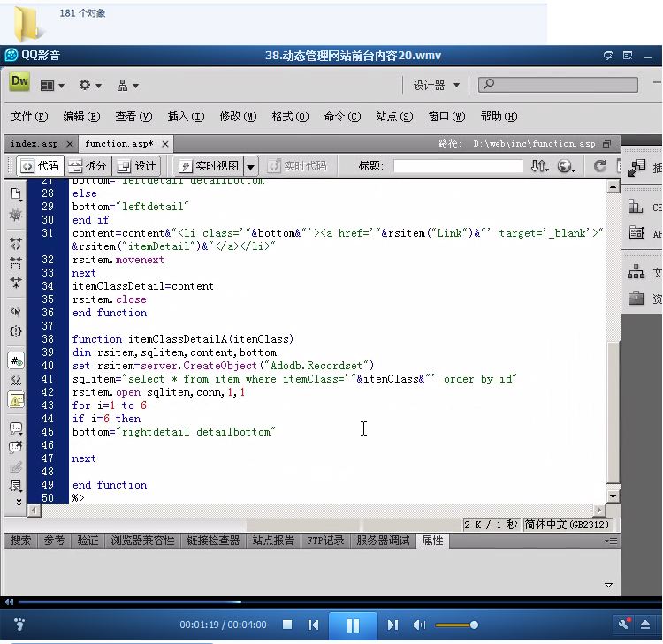This screenshot has height=644, width=663.
Task: Open bottom panel options menu icon
Action: 611,541
